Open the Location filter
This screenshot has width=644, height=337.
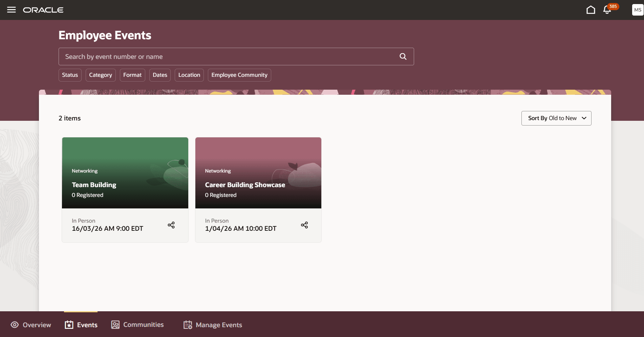(189, 75)
